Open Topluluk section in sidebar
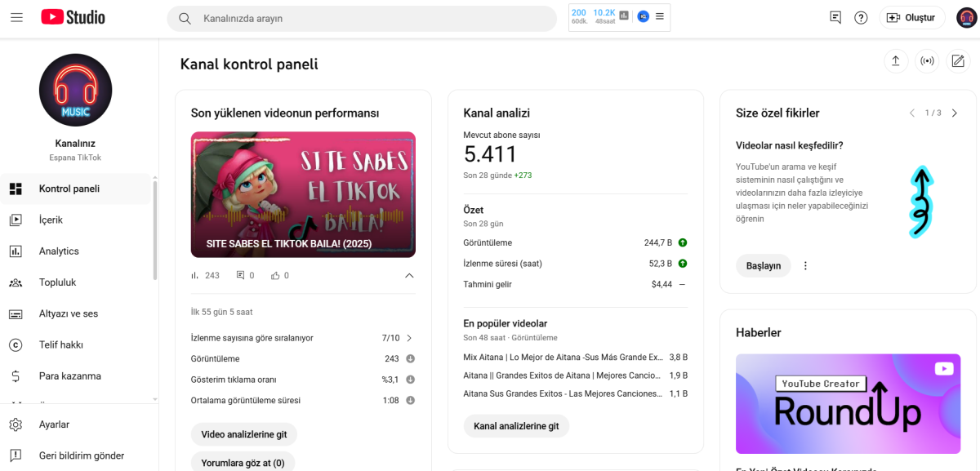This screenshot has height=471, width=980. click(x=76, y=282)
